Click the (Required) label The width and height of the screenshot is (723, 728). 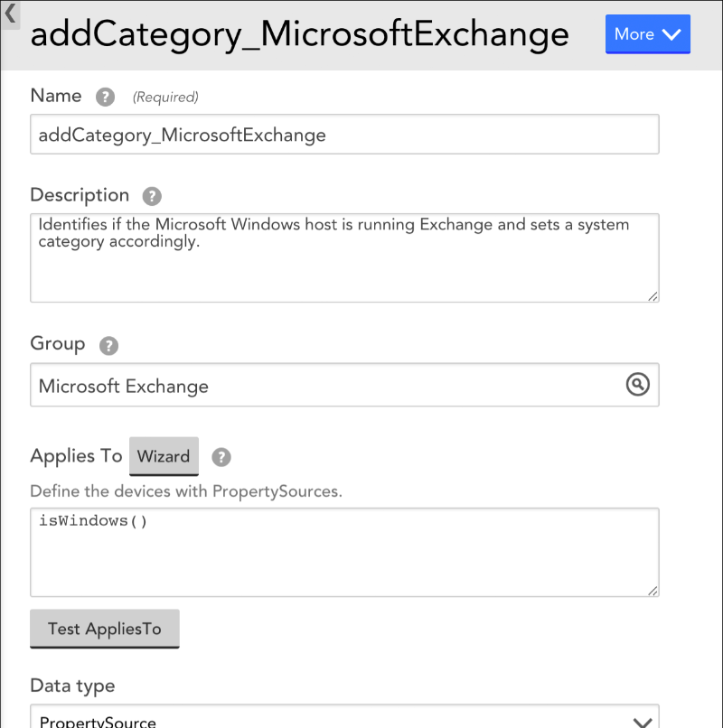pyautogui.click(x=165, y=97)
